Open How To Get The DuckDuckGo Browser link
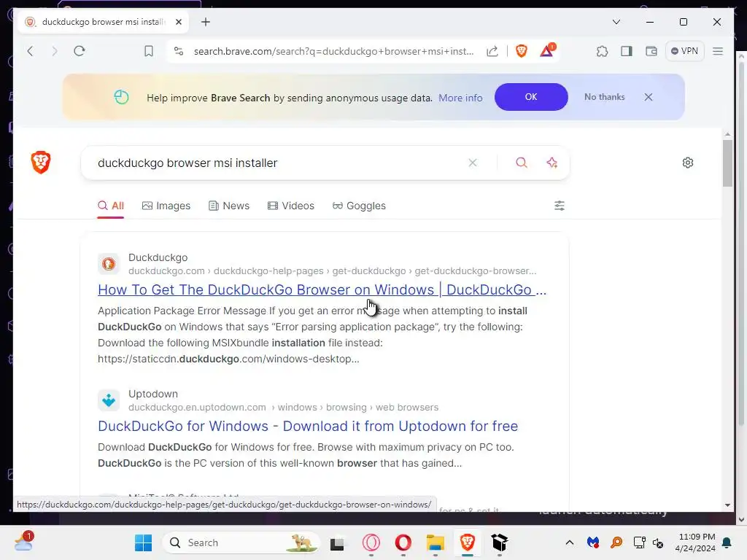The height and width of the screenshot is (560, 747). point(322,289)
